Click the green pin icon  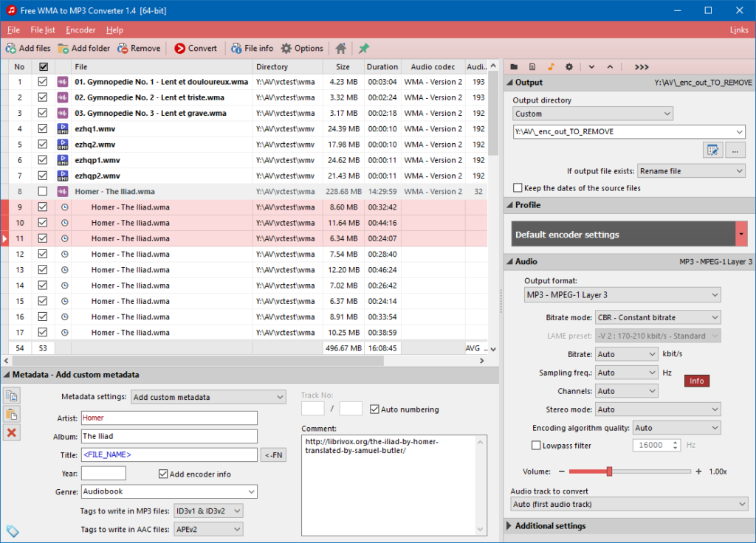pos(363,48)
